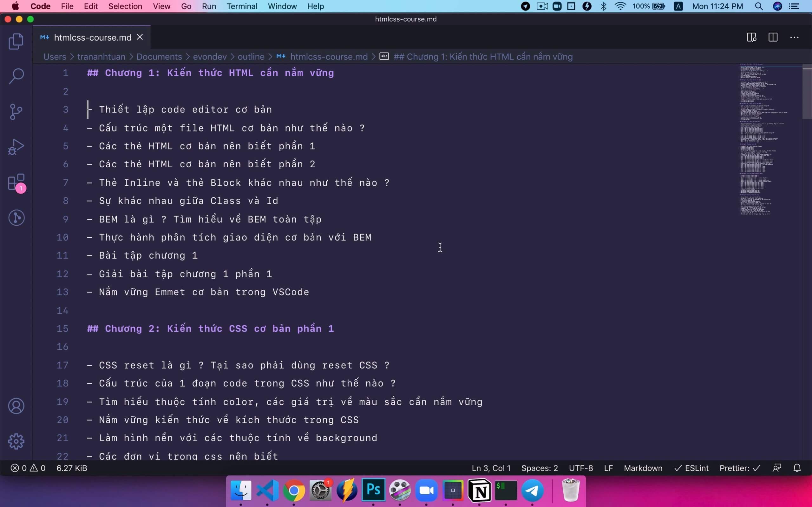Open the Explorer view in activity bar
Image resolution: width=812 pixels, height=507 pixels.
point(16,42)
